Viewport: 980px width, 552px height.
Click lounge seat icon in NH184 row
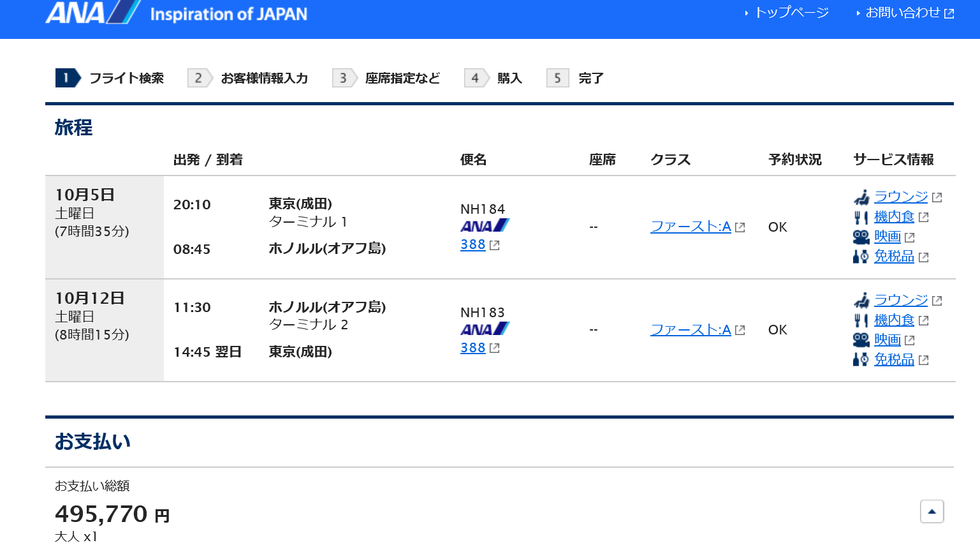[861, 197]
